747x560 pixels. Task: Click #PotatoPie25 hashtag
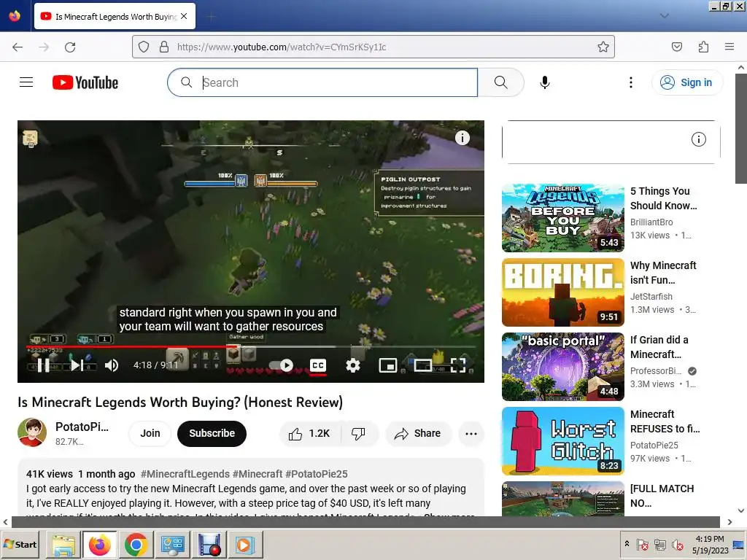click(317, 474)
